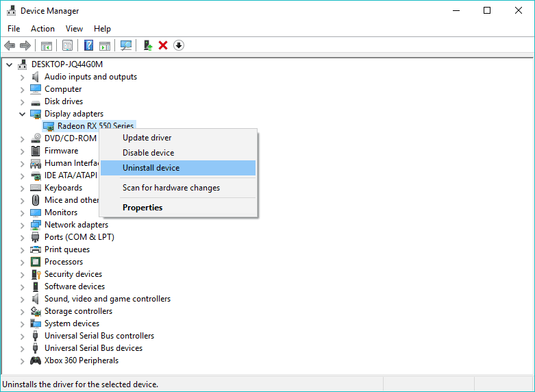
Task: Click the Network adapters icon
Action: (36, 225)
